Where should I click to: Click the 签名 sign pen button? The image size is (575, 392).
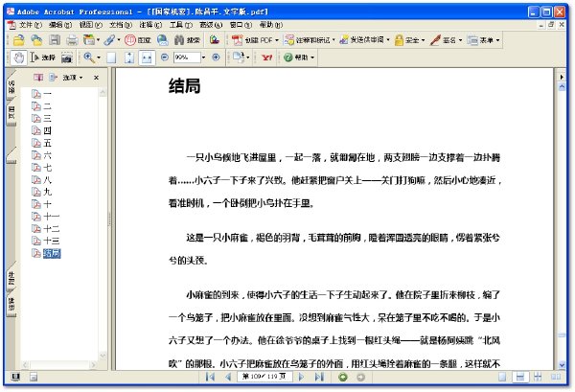pos(446,40)
